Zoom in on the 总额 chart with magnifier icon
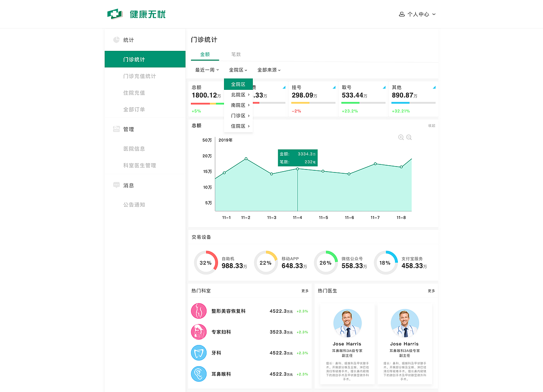543x392 pixels. pos(400,137)
